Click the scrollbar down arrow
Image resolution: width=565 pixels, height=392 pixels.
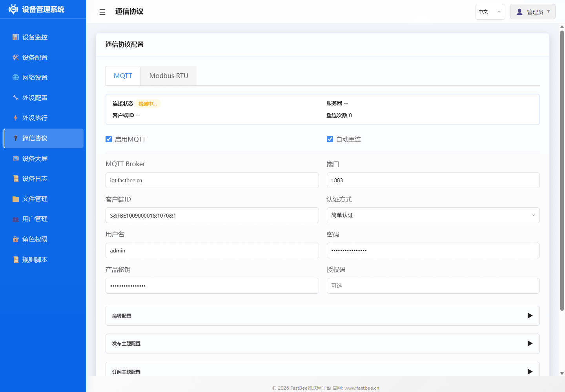click(x=562, y=374)
